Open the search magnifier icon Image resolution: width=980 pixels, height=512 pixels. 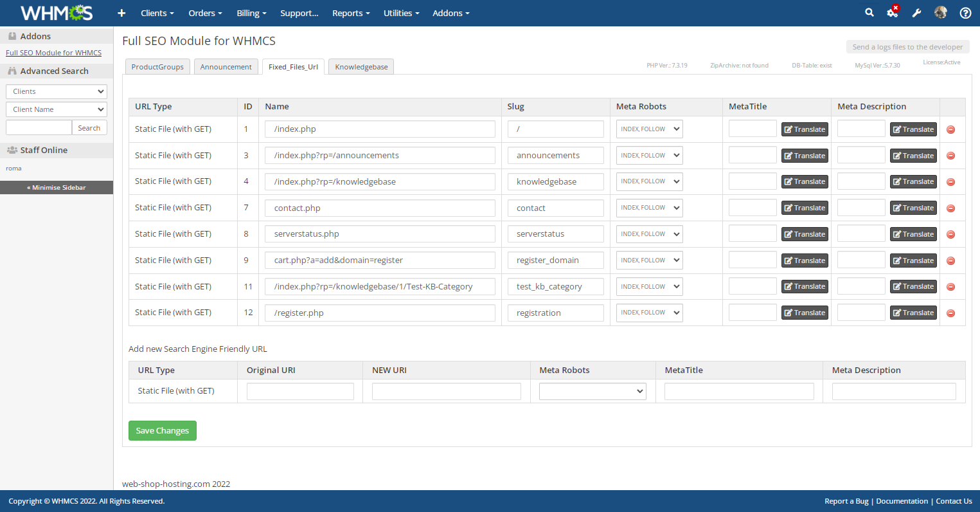point(869,12)
